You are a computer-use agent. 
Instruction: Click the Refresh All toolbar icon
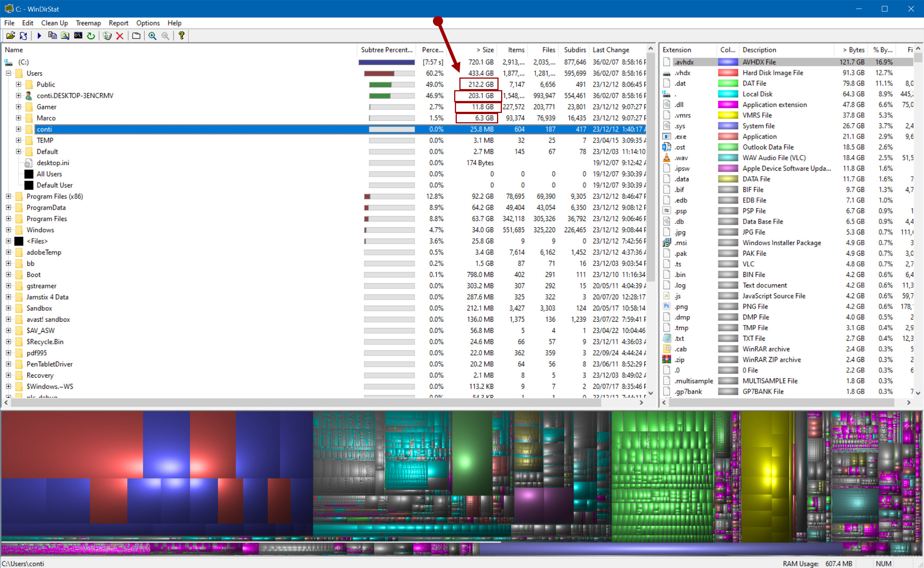(23, 36)
